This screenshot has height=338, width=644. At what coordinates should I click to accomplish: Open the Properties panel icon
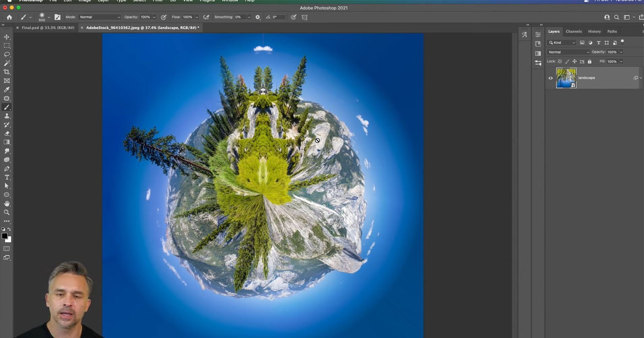click(538, 35)
